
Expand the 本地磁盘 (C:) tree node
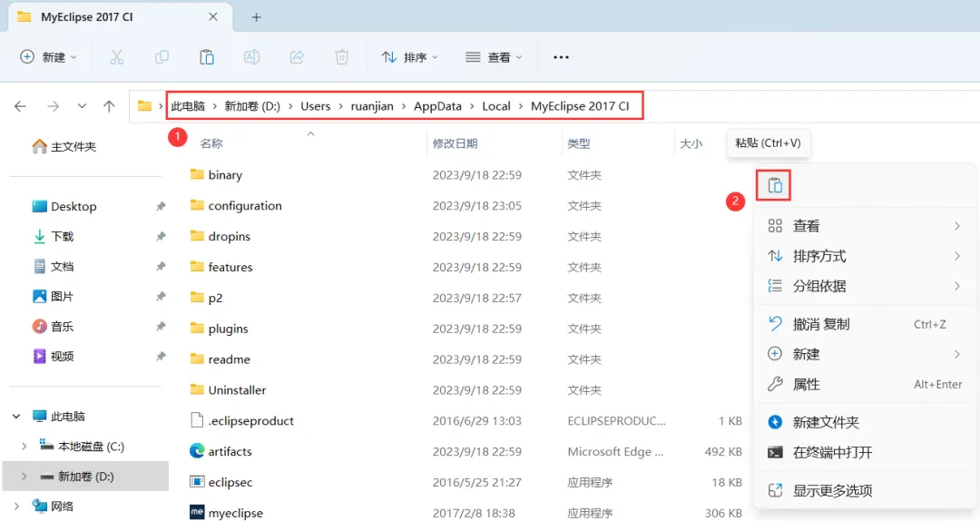pyautogui.click(x=24, y=446)
